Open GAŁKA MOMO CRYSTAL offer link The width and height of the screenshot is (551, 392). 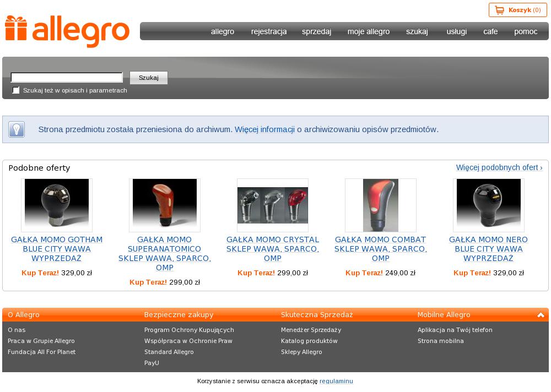click(273, 249)
